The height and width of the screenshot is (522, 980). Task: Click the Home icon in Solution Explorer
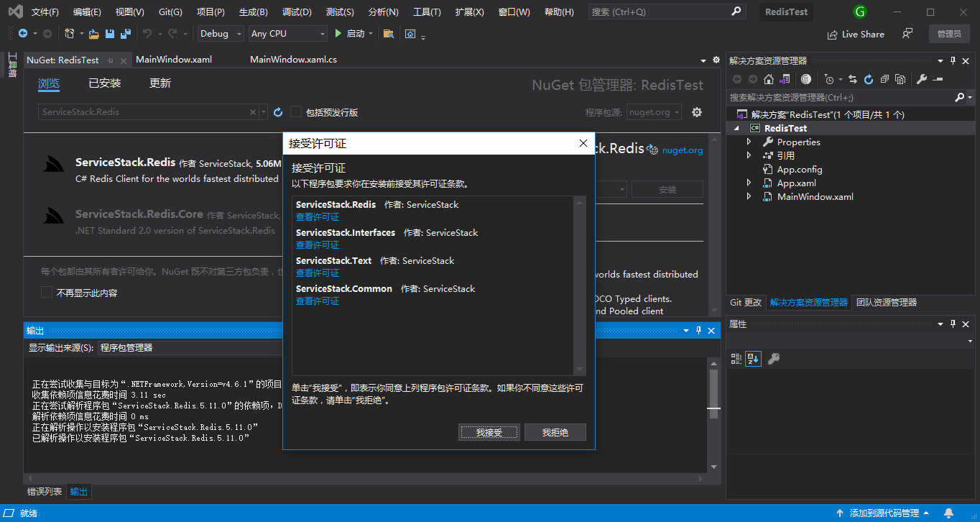[769, 79]
